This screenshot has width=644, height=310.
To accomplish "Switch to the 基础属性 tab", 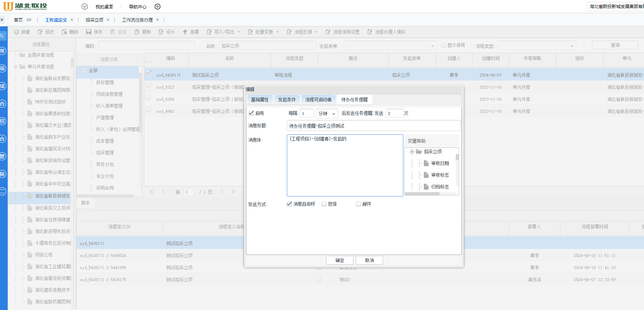I will point(260,100).
